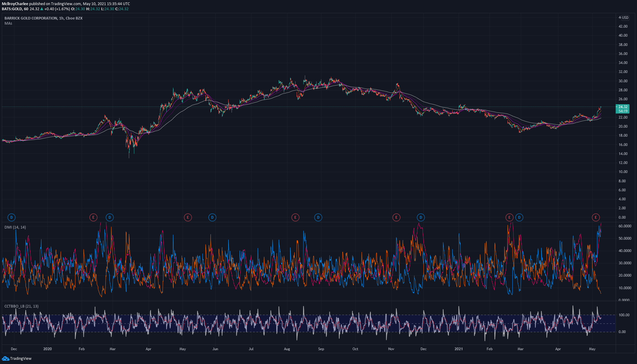The image size is (637, 364).
Task: Click the TradingView wordmark text
Action: (x=21, y=359)
